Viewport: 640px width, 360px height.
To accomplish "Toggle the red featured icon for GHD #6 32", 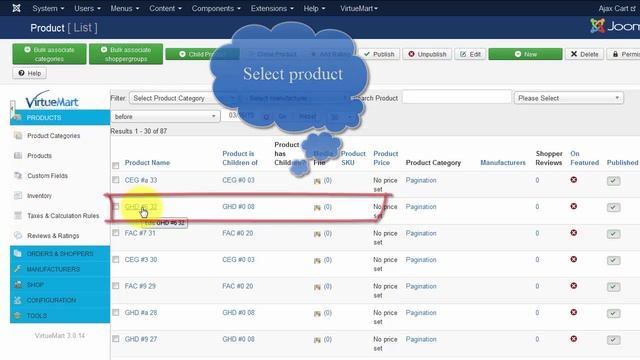I will 573,206.
